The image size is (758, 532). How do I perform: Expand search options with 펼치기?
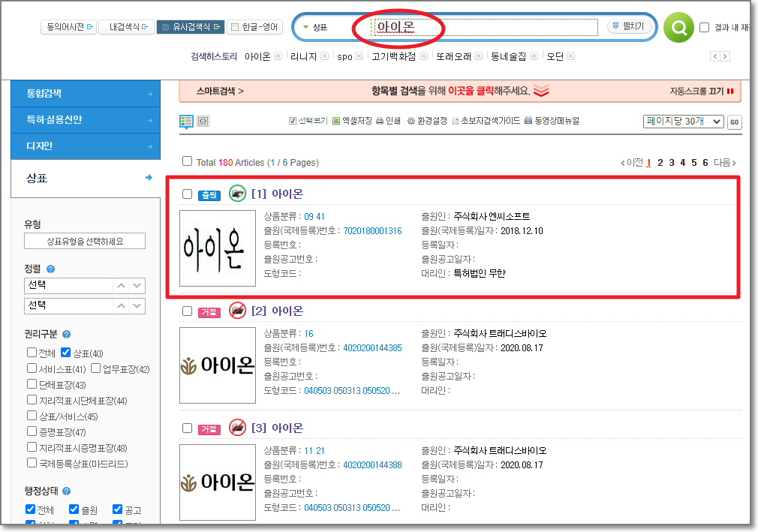628,26
